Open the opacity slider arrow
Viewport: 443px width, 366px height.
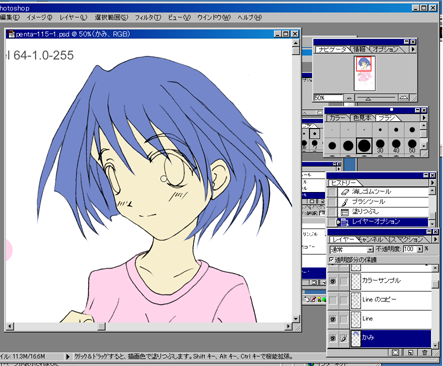[x=420, y=249]
